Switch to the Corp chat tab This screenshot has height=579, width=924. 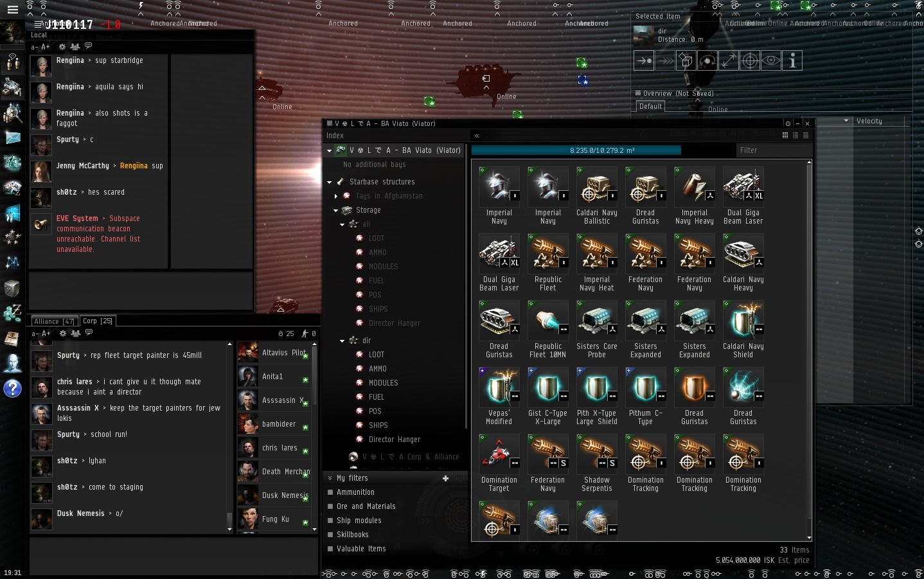97,321
